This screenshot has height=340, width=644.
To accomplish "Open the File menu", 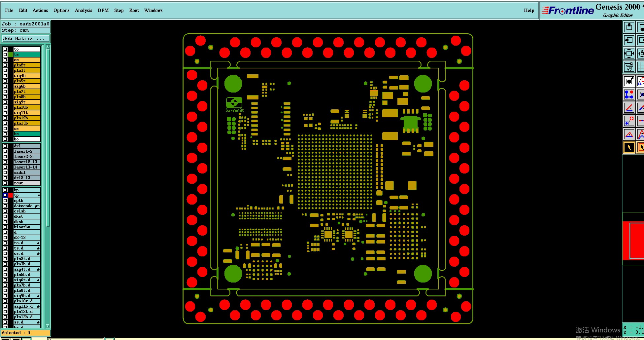I will (9, 10).
